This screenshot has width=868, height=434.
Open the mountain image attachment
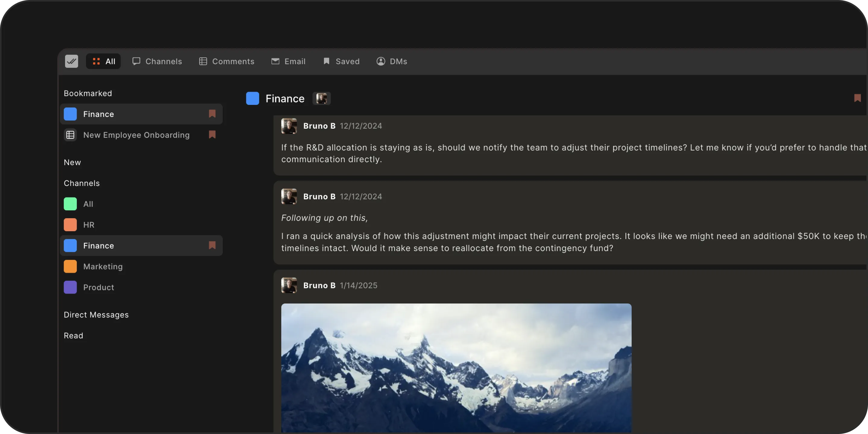(x=456, y=367)
